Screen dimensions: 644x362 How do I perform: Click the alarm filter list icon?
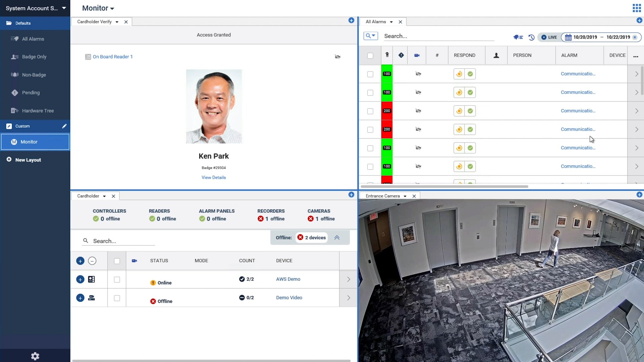point(518,37)
